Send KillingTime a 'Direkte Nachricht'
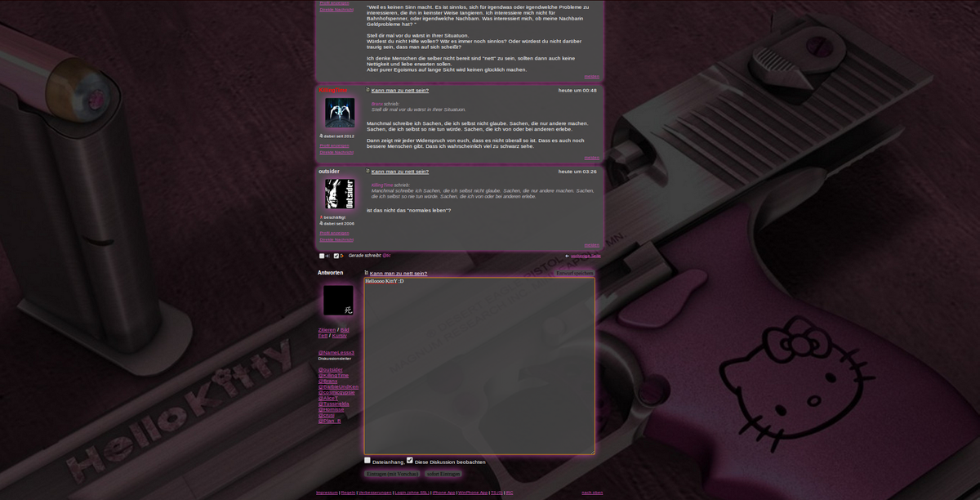Image resolution: width=980 pixels, height=500 pixels. (x=336, y=152)
